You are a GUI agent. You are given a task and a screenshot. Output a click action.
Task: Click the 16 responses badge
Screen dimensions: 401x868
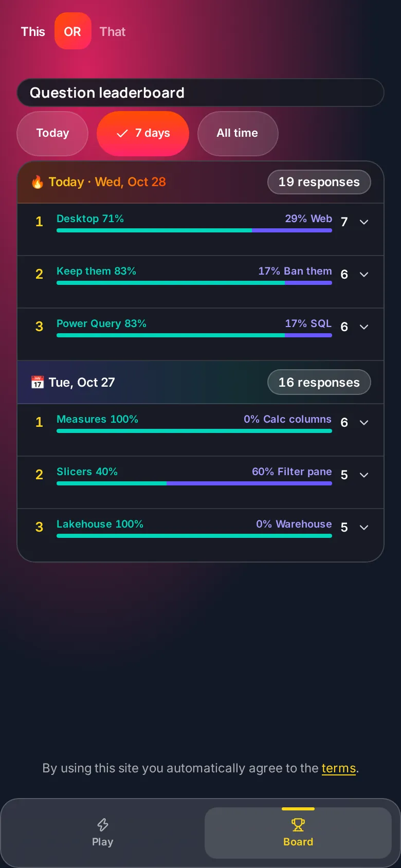tap(319, 383)
